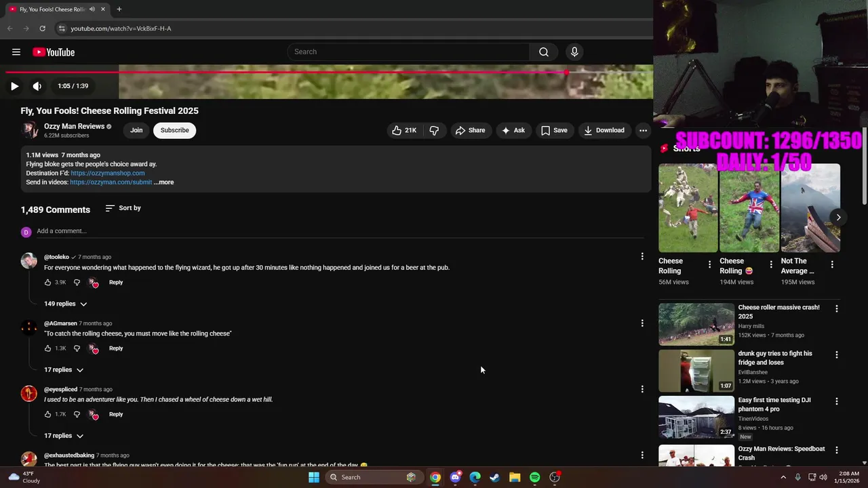Like @AGmarsen's comment
The height and width of the screenshot is (488, 868).
coord(47,348)
